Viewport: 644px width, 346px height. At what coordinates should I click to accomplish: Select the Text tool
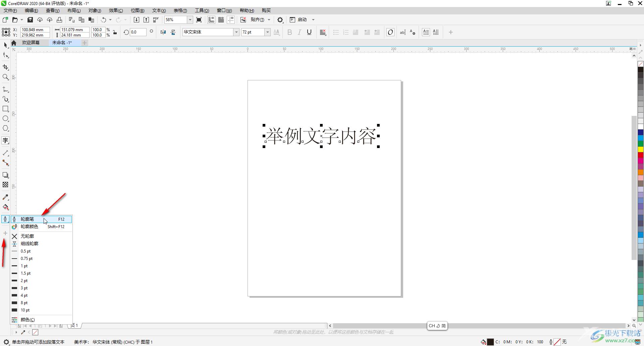tap(5, 140)
